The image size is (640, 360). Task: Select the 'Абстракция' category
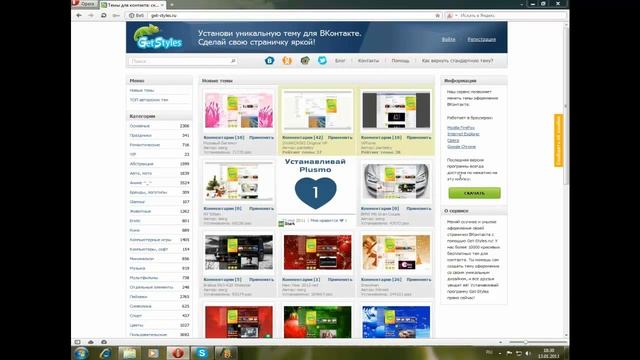[159, 164]
